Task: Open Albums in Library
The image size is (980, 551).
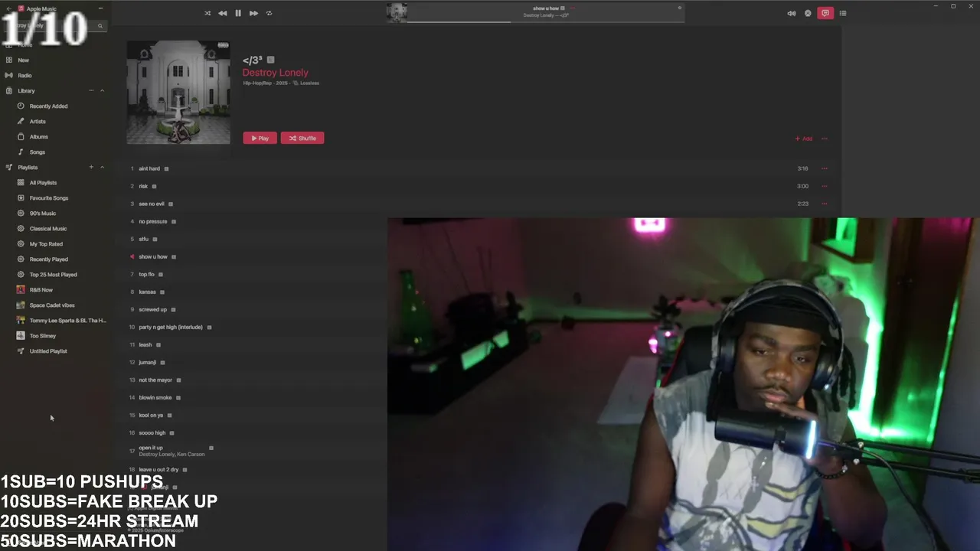Action: [x=38, y=136]
